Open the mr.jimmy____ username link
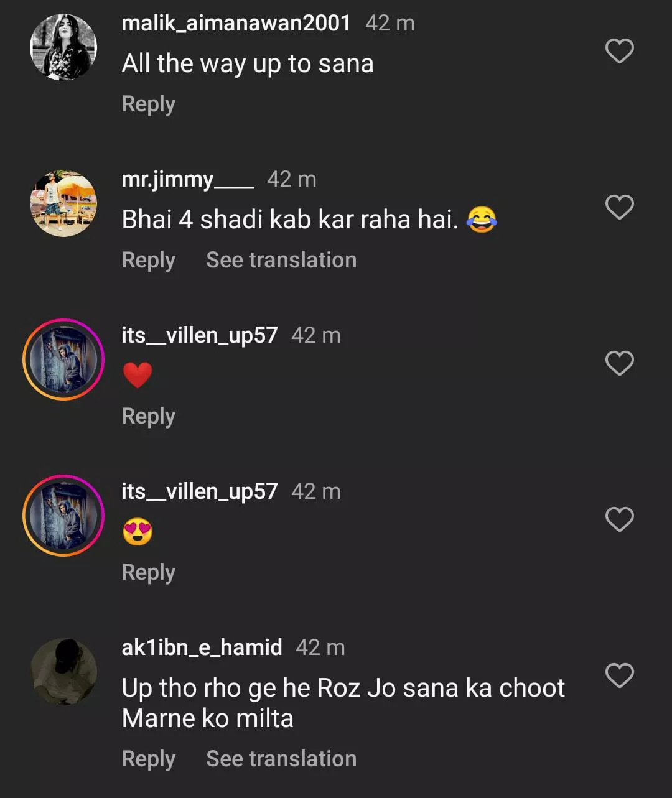This screenshot has width=672, height=798. pos(187,180)
